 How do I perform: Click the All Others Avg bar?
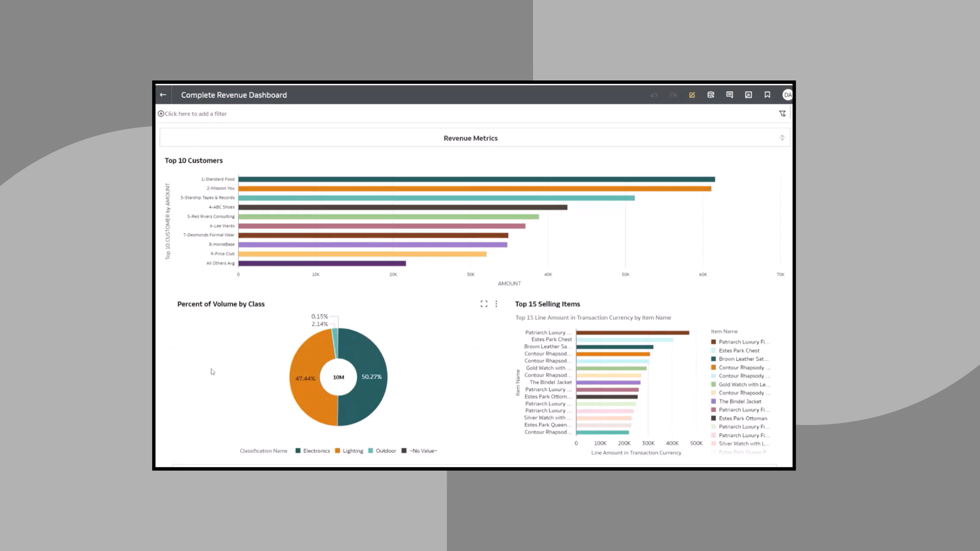[x=322, y=263]
